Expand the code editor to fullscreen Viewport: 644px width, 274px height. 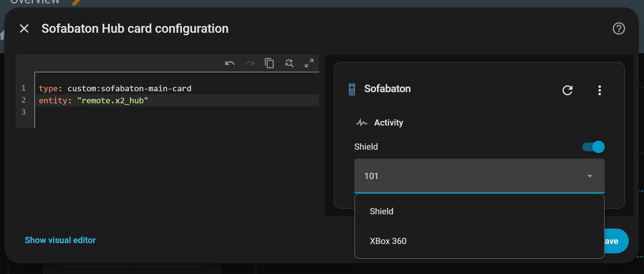(x=309, y=63)
